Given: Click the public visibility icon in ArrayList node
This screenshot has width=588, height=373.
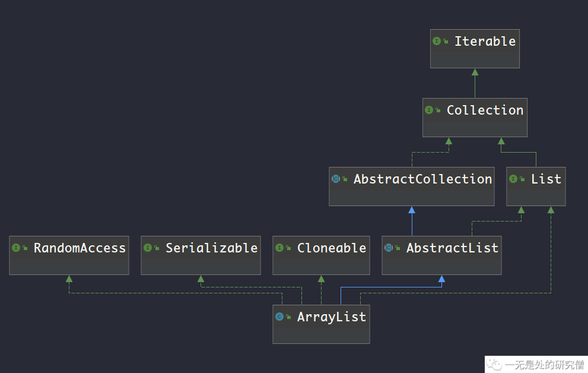Looking at the screenshot, I should click(288, 317).
